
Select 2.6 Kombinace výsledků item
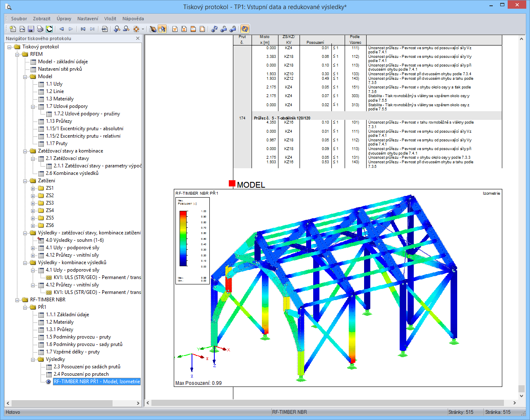(72, 173)
